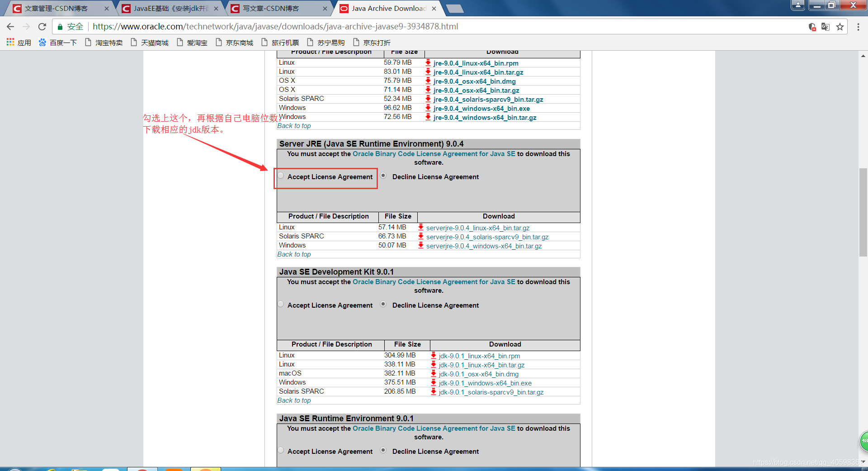Select Accept License Agreement for Runtime Environment 9.0.1

click(281, 451)
